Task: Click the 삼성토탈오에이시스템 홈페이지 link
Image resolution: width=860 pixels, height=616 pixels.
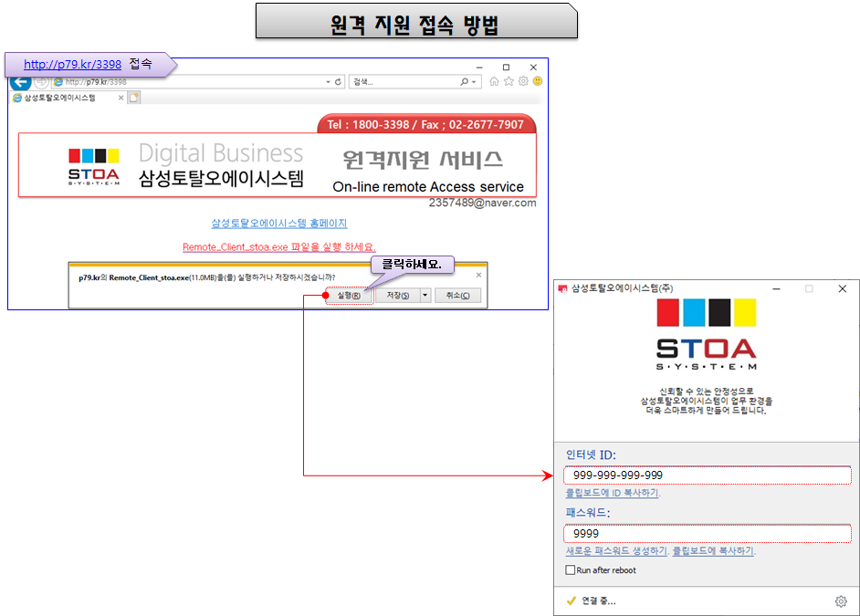Action: [x=279, y=224]
